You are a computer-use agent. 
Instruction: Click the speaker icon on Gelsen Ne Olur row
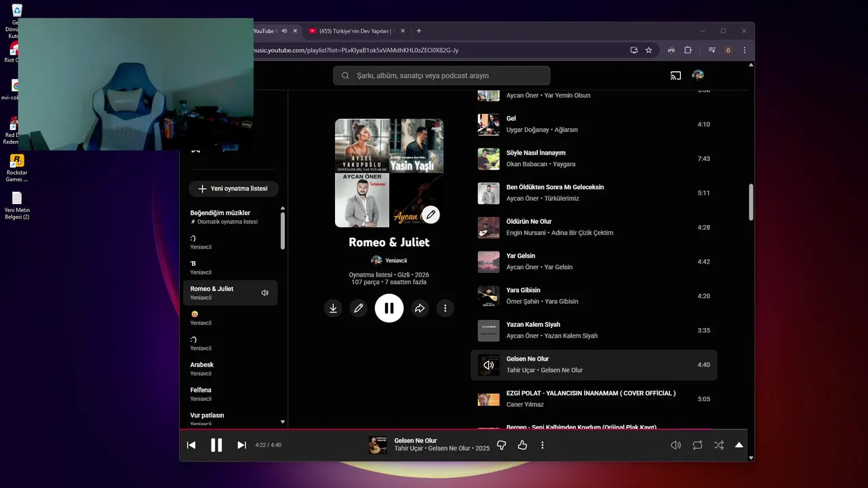coord(488,365)
